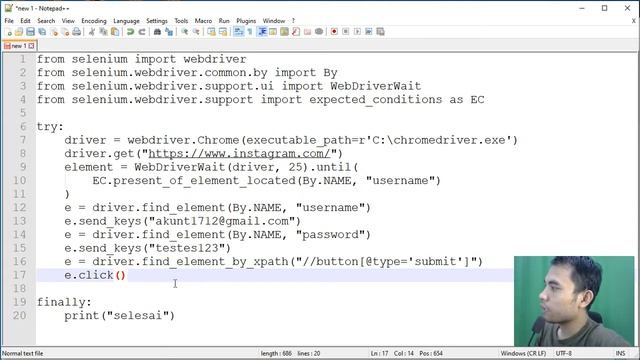This screenshot has height=360, width=640.
Task: Open the File menu
Action: (9, 21)
